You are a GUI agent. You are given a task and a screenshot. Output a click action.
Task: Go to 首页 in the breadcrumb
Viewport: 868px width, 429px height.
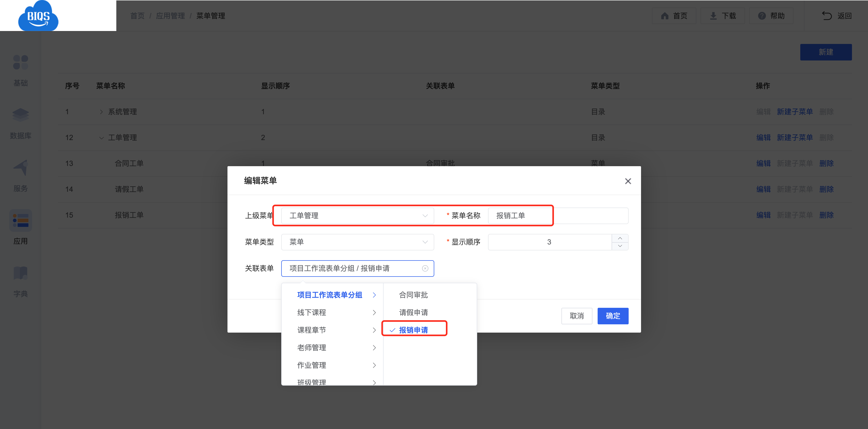(137, 16)
